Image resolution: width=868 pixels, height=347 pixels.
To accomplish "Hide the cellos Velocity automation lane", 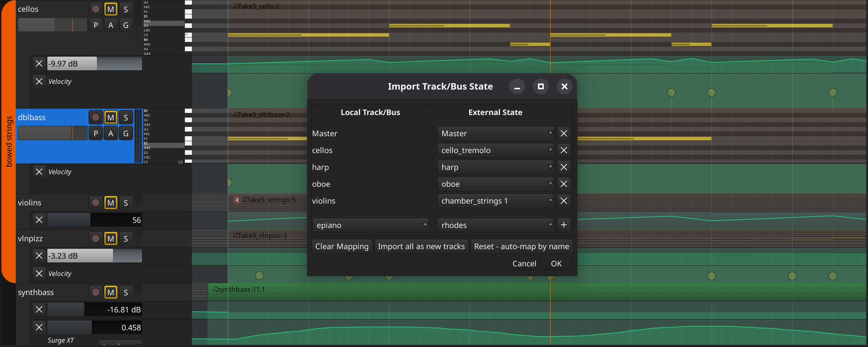I will click(39, 81).
